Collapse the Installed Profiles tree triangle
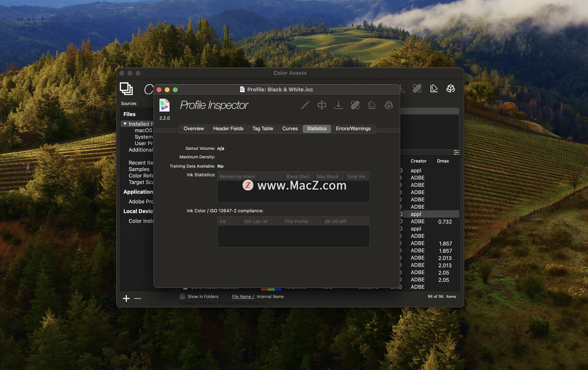This screenshot has width=588, height=370. pos(125,124)
